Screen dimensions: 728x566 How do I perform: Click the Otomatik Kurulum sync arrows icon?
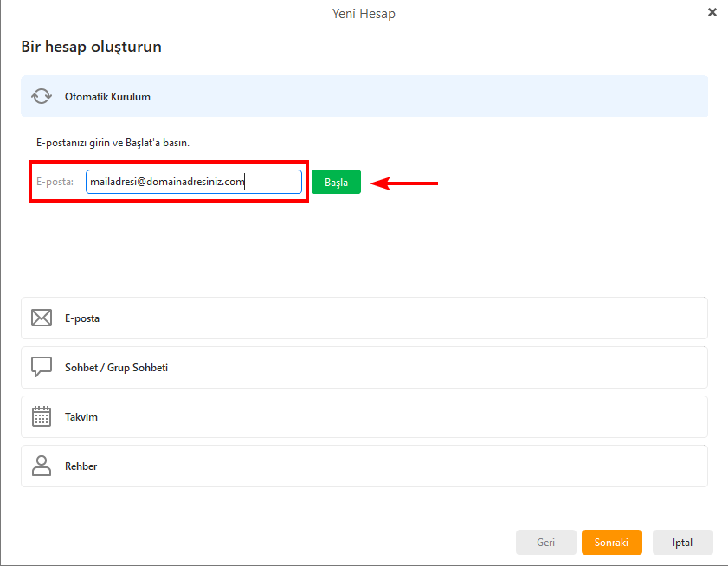pos(41,97)
